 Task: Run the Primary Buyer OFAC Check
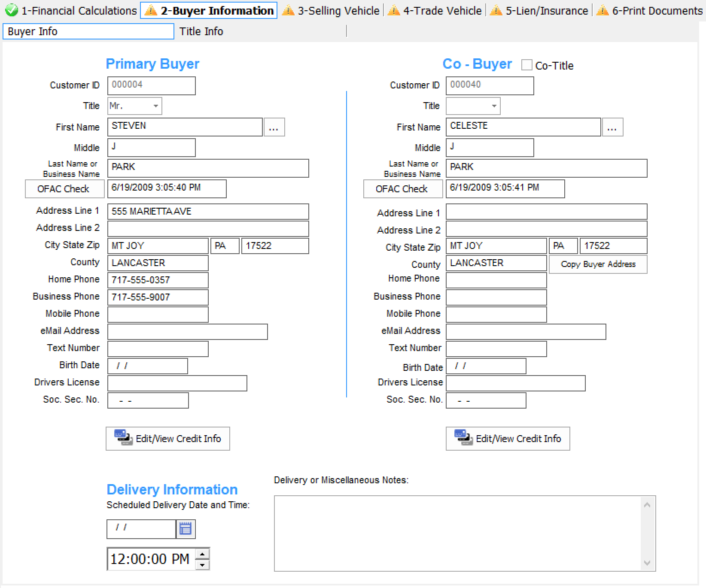(x=64, y=189)
